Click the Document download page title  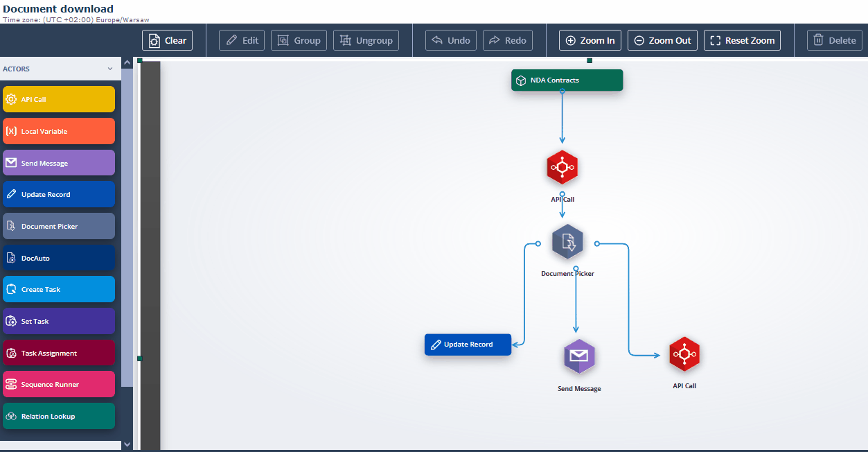click(58, 9)
